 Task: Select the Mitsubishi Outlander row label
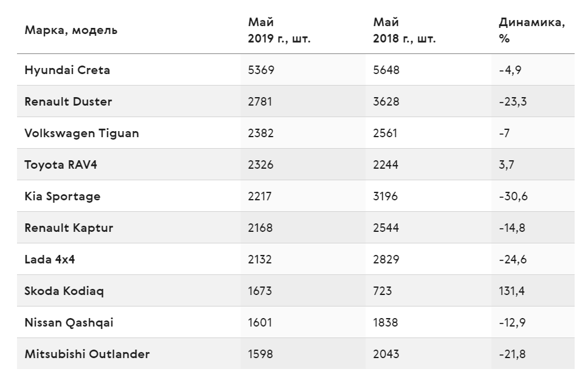(x=87, y=354)
